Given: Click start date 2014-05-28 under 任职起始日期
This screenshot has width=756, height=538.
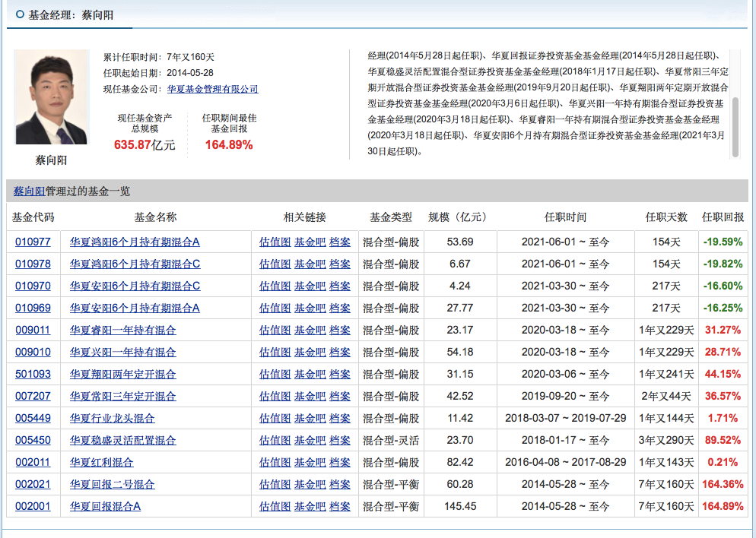Looking at the screenshot, I should 190,73.
